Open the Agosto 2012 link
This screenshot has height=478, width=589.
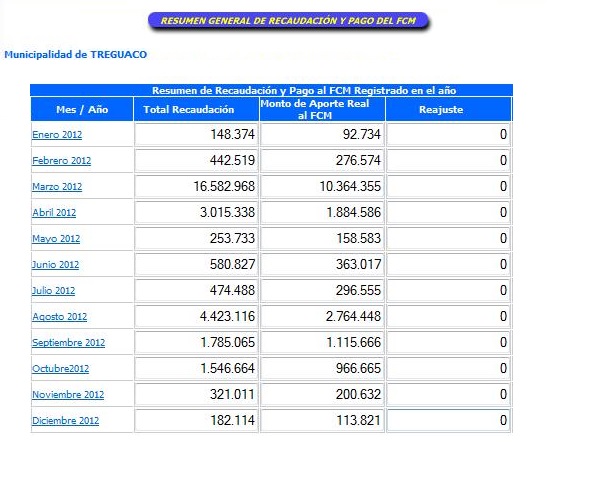(59, 317)
